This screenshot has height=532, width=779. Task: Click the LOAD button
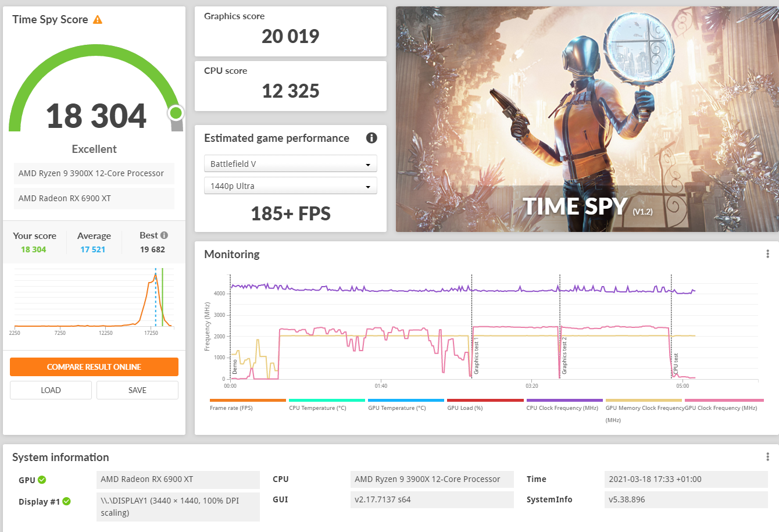click(x=51, y=390)
